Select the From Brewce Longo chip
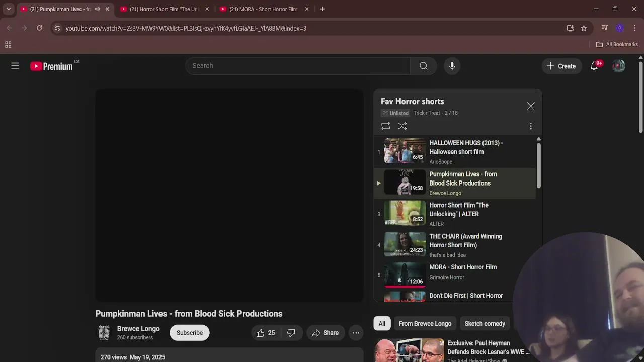 pos(425,324)
